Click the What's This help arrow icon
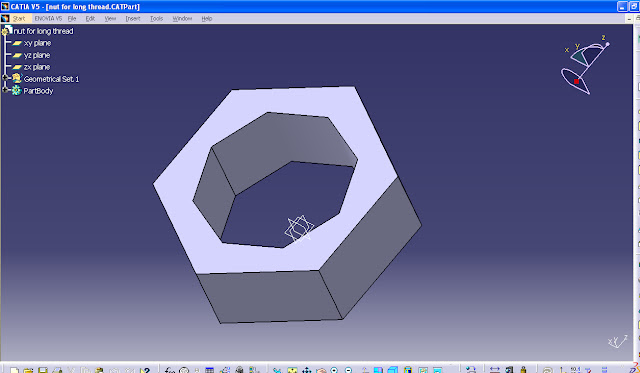Screen dimensions: 640x373 (x=145, y=370)
